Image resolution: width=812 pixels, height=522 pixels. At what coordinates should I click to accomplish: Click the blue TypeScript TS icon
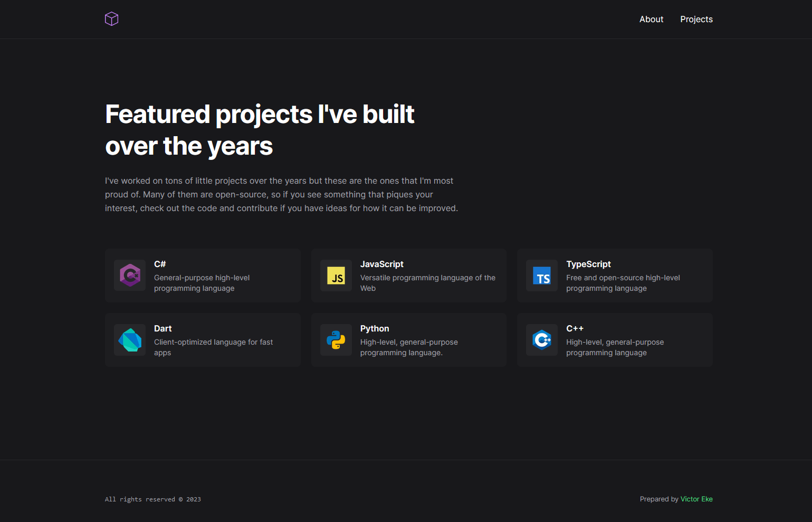pos(542,276)
